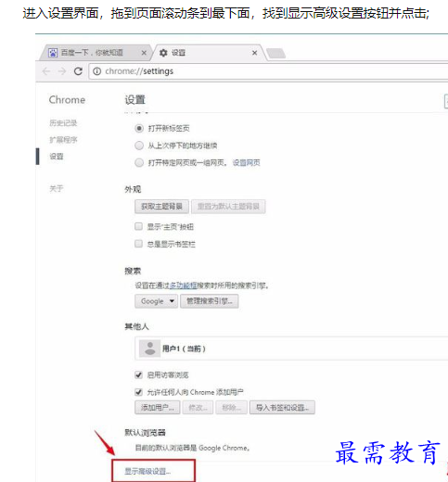This screenshot has width=448, height=482.
Task: Click 显示高级设置 link
Action: pos(147,471)
